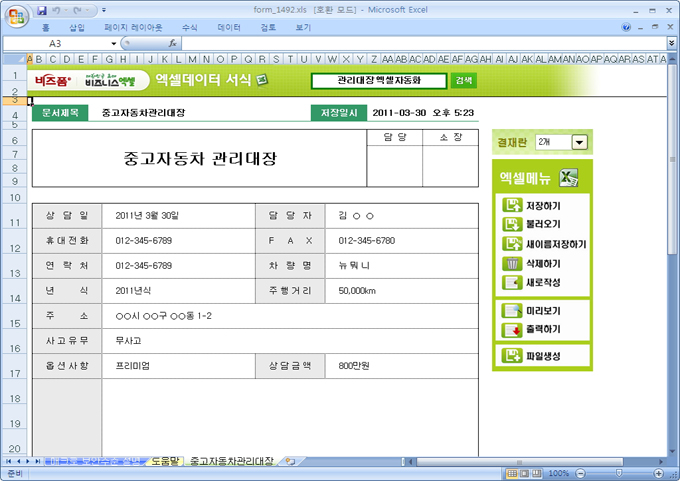Click the 출력하기 print icon
The image size is (680, 481).
click(511, 329)
